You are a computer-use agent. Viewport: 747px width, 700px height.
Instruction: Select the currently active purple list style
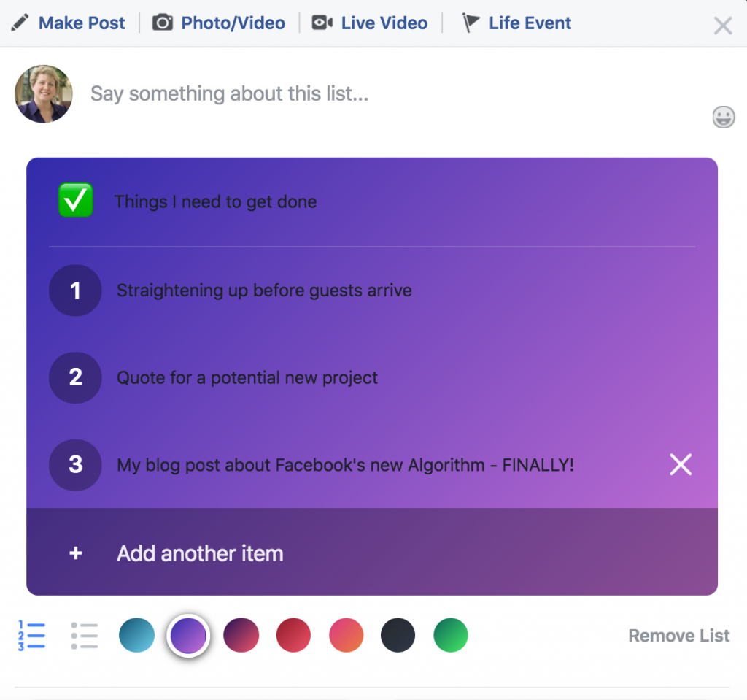tap(189, 635)
